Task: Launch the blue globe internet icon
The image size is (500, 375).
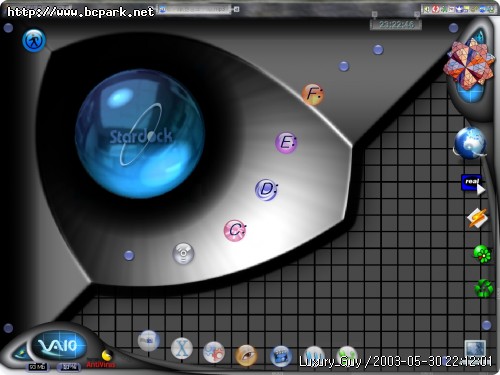Action: (x=470, y=143)
